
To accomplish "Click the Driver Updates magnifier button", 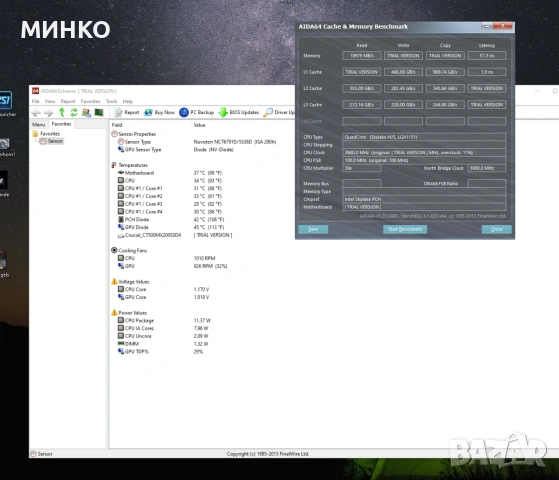I will pos(279,112).
